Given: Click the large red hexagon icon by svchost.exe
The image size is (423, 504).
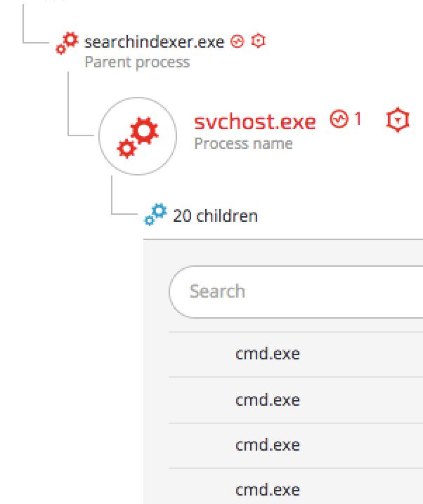Looking at the screenshot, I should [x=397, y=121].
